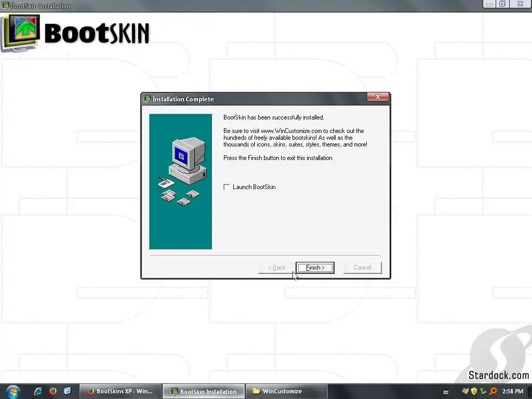Click the greyed-out Cancel button
532x399 pixels.
coord(362,268)
